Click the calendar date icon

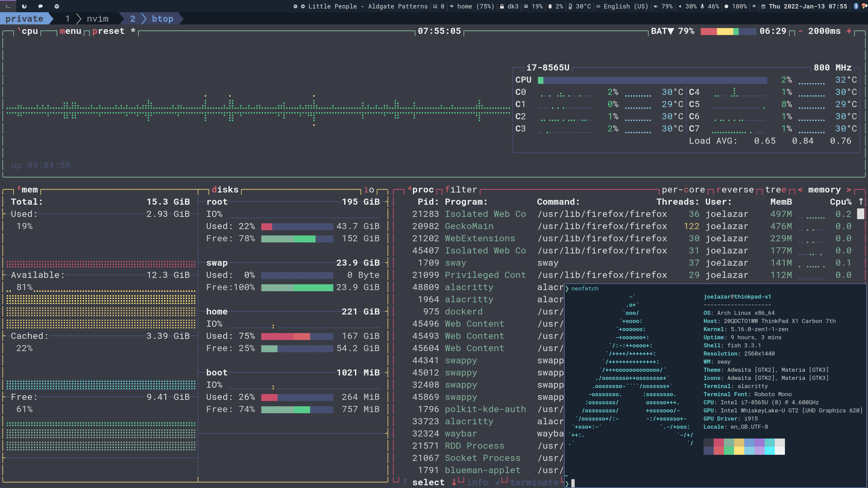(763, 6)
